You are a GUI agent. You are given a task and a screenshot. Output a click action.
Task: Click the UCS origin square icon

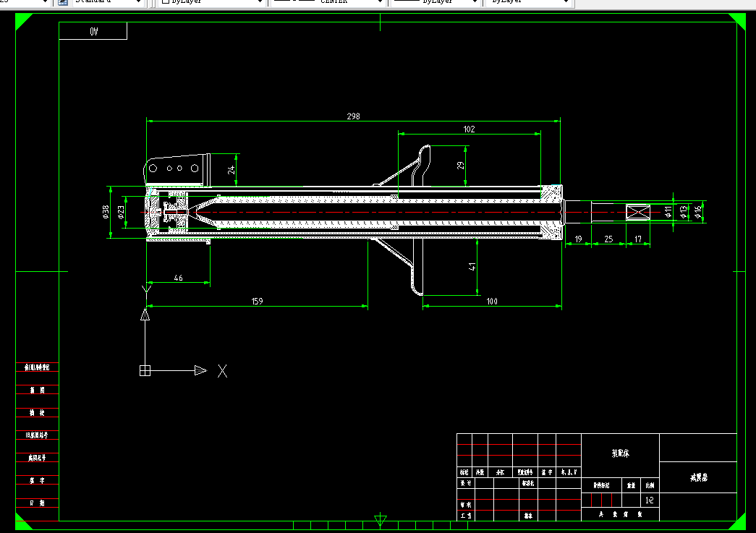tap(145, 370)
